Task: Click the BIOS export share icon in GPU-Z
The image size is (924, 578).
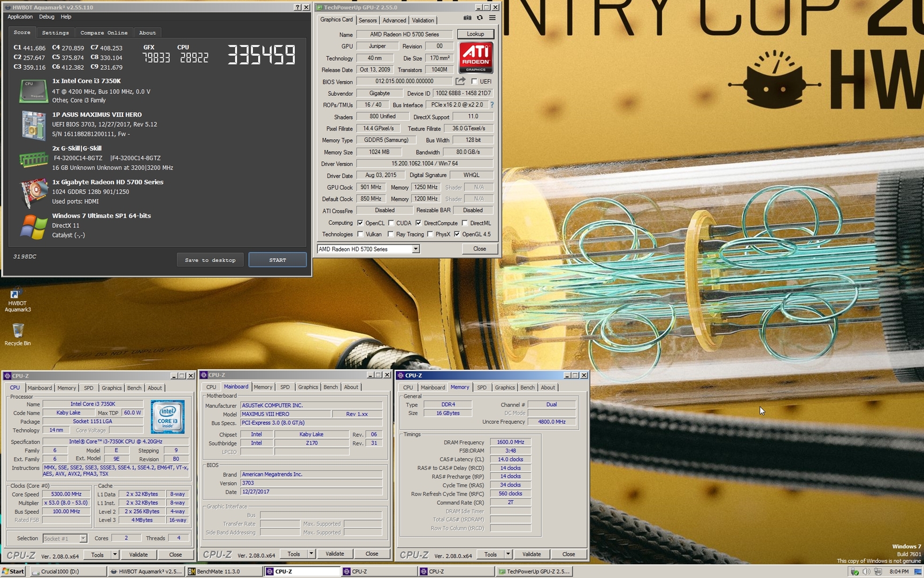Action: tap(460, 81)
